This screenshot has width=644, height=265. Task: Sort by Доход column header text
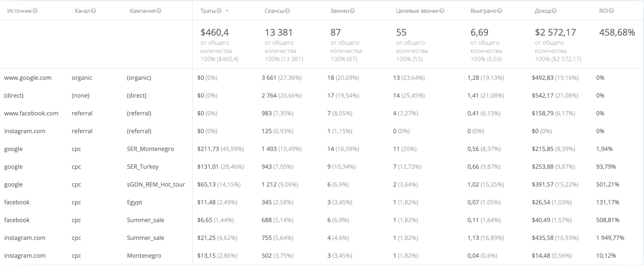click(x=543, y=11)
